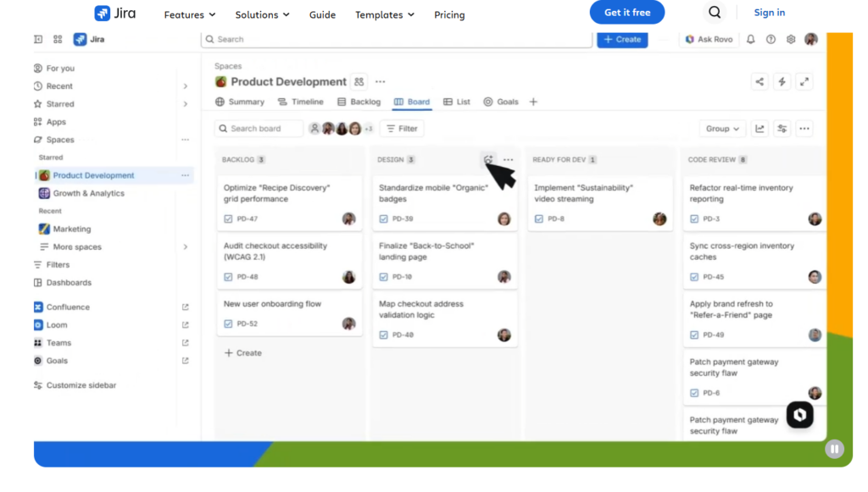Expand the More spaces chevron
This screenshot has width=868, height=492.
point(186,247)
